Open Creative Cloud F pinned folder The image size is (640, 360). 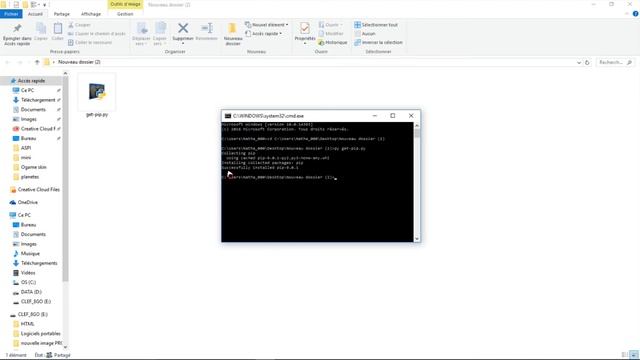(x=38, y=129)
